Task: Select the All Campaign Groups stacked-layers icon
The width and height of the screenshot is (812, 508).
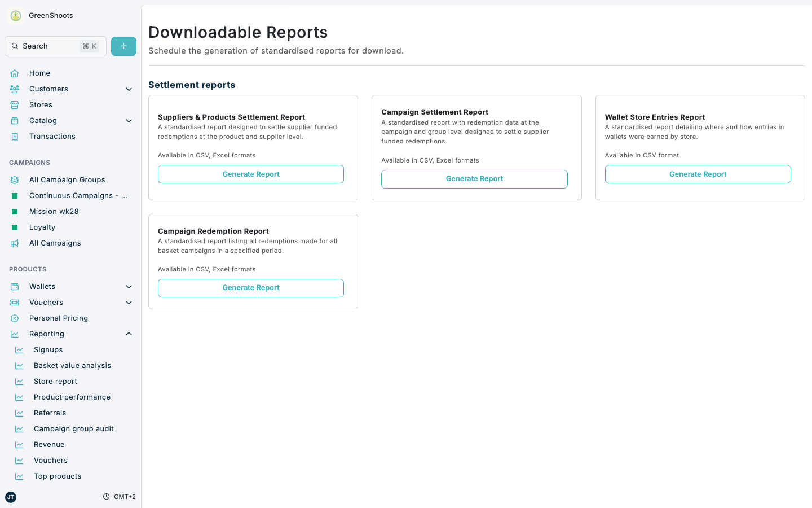Action: click(x=15, y=179)
